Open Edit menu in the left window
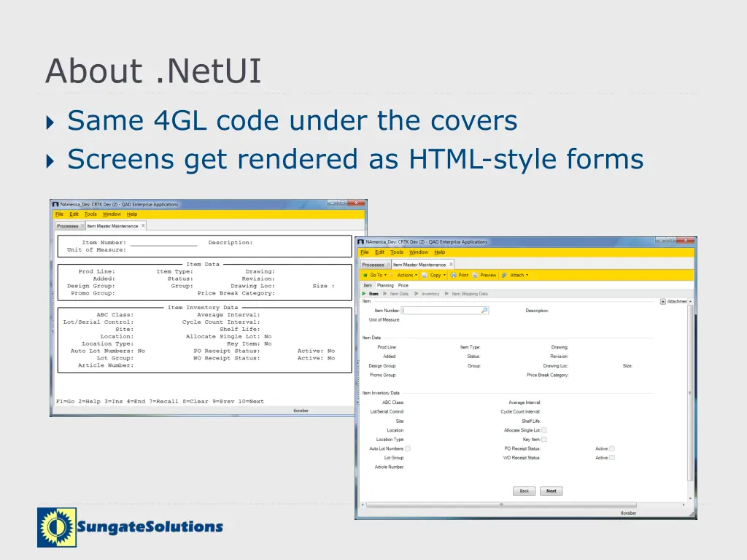This screenshot has width=747, height=560. tap(74, 214)
